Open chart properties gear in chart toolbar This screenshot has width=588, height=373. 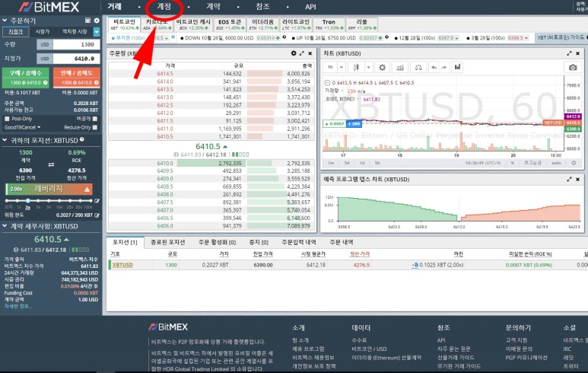[382, 67]
